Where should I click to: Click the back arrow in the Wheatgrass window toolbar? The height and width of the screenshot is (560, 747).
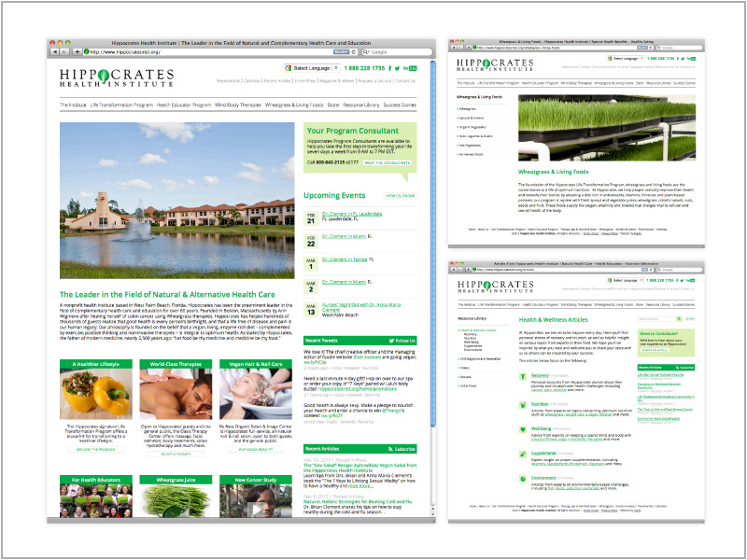coord(454,48)
